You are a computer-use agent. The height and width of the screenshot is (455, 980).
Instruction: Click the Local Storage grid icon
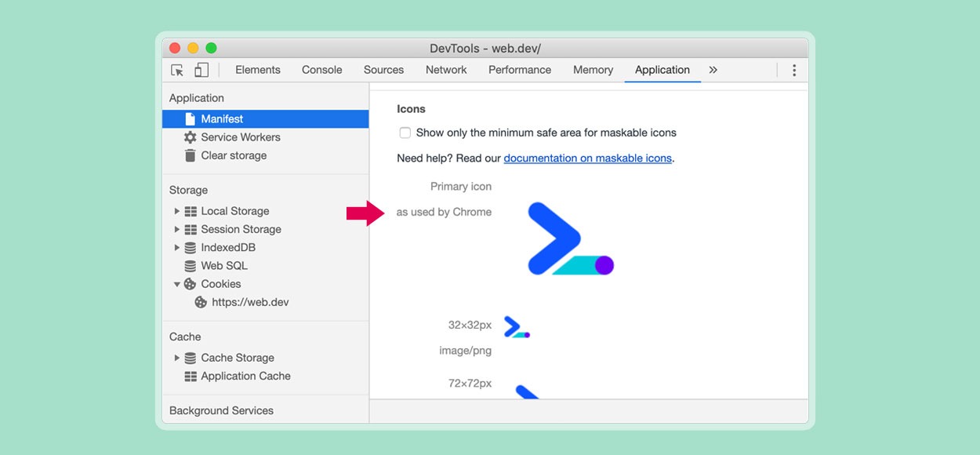[191, 211]
